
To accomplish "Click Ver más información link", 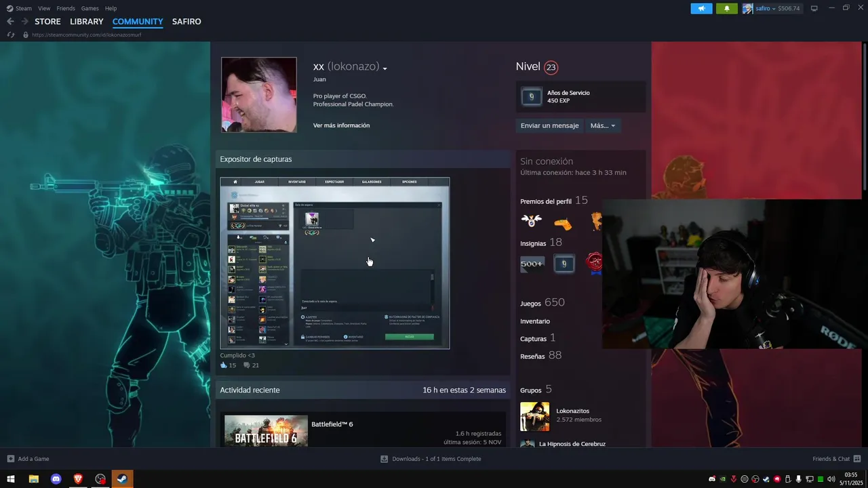I will coord(341,125).
